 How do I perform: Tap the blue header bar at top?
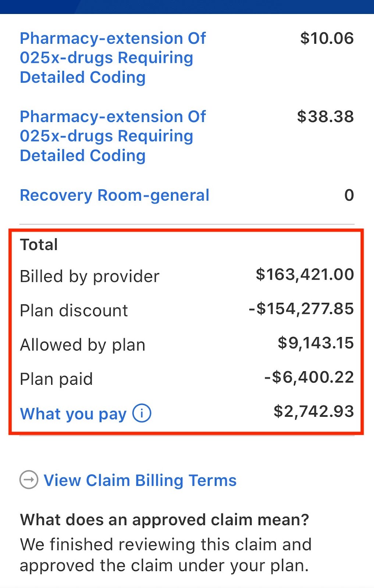187,7
